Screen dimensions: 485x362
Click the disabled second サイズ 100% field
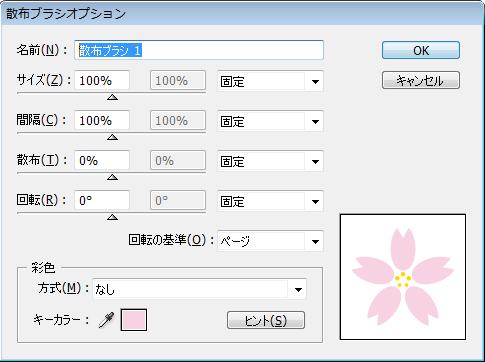[178, 80]
